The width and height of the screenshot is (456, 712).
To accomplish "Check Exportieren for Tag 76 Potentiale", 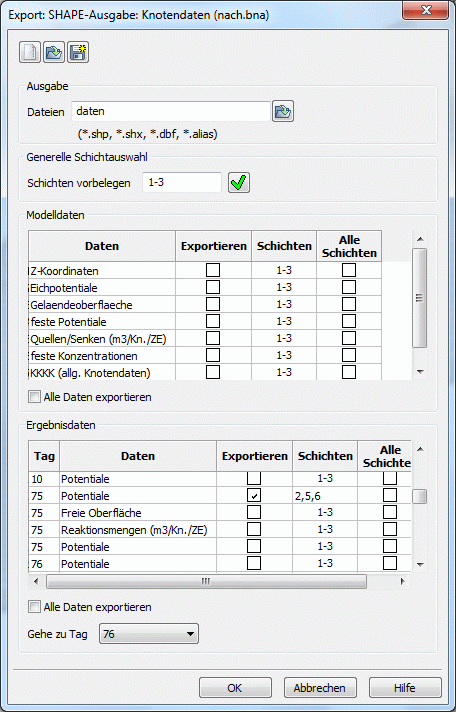I will 254,563.
